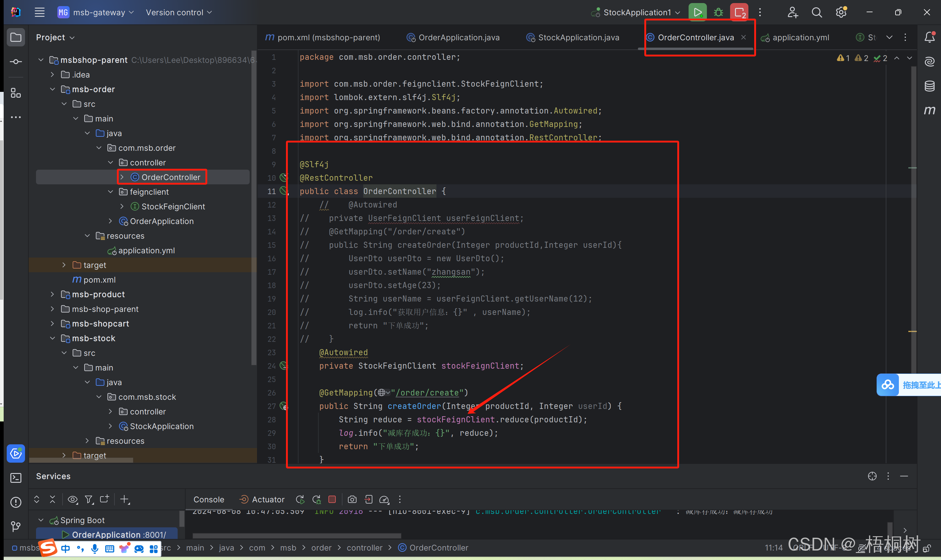Run StockApplication1 with green play button

click(x=697, y=13)
